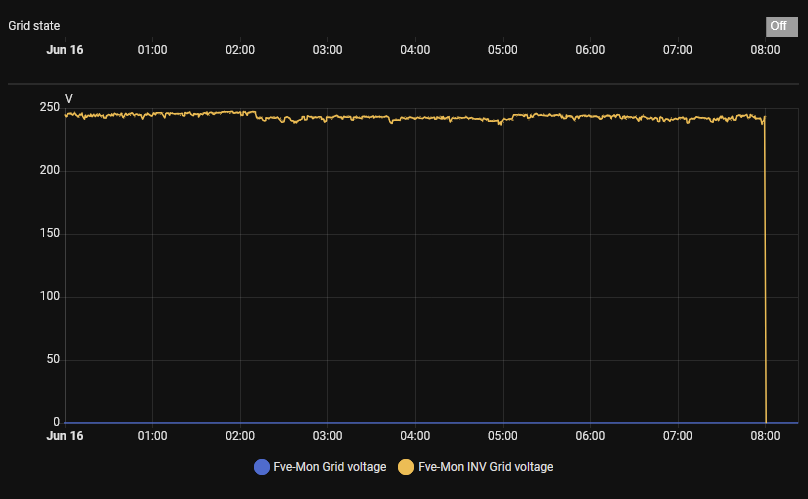This screenshot has height=499, width=808.
Task: Click the yellow voltage line at 04:00
Action: (x=415, y=118)
